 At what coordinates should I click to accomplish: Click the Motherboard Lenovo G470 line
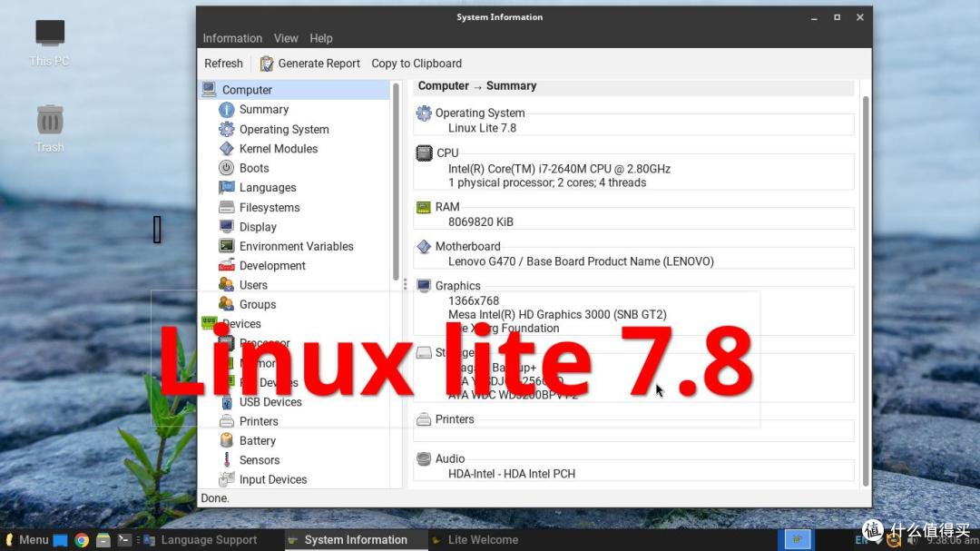[x=581, y=261]
